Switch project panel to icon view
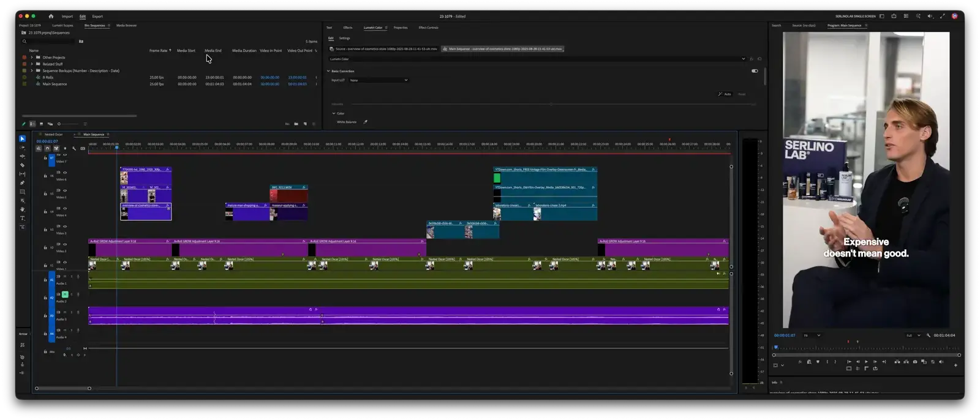980x420 pixels. (41, 124)
